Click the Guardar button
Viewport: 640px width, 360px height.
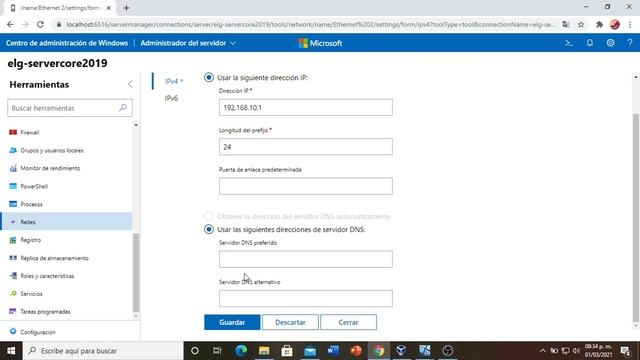click(232, 322)
